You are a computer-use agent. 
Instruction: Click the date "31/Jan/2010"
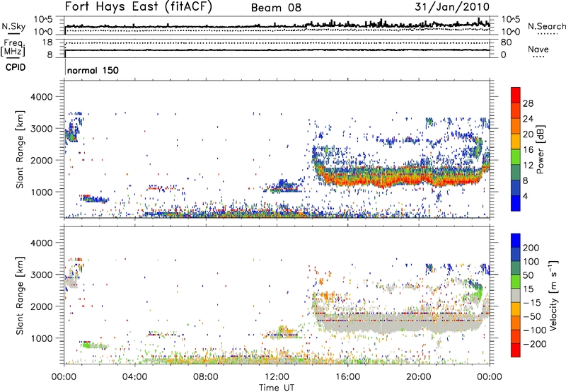[452, 7]
